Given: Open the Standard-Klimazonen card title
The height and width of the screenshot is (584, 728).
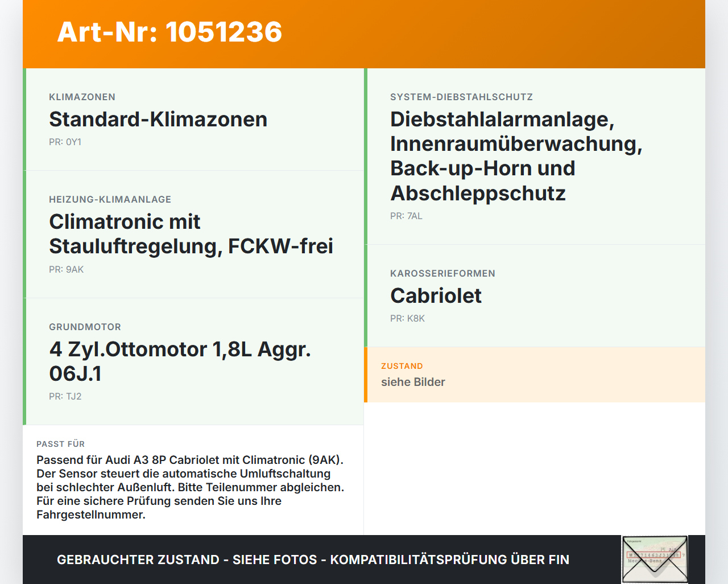Looking at the screenshot, I should [158, 120].
